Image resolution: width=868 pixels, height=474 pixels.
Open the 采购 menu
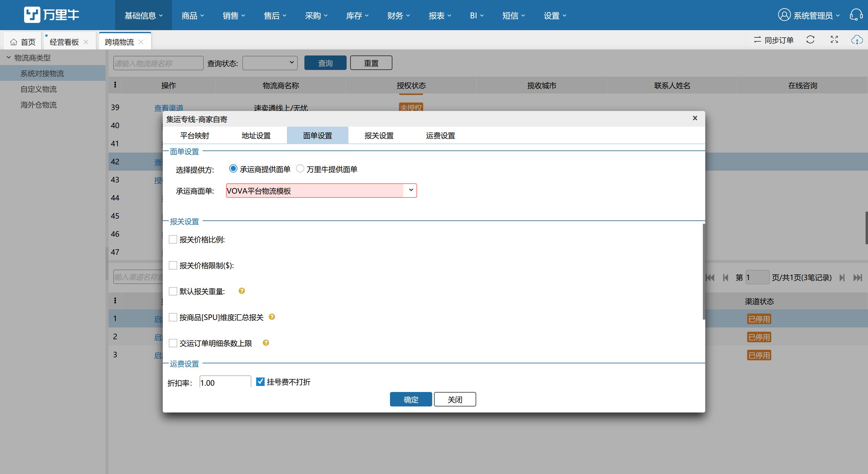pyautogui.click(x=316, y=15)
